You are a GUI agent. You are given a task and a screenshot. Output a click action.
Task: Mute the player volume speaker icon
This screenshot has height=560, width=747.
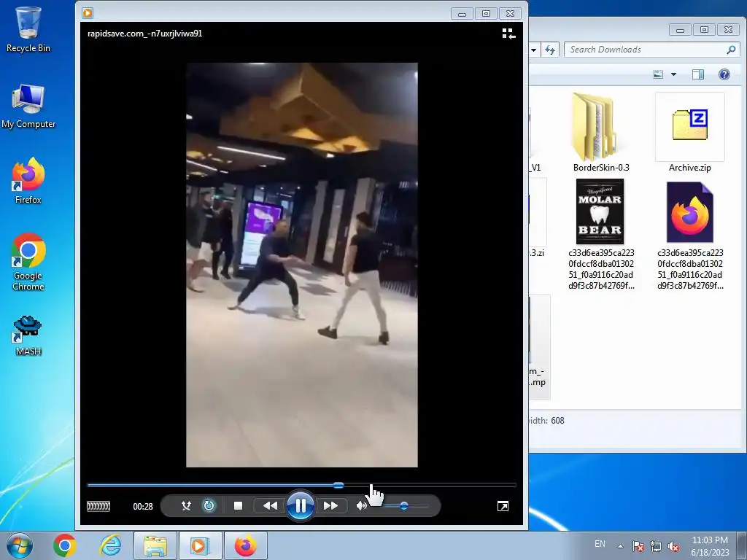point(362,506)
